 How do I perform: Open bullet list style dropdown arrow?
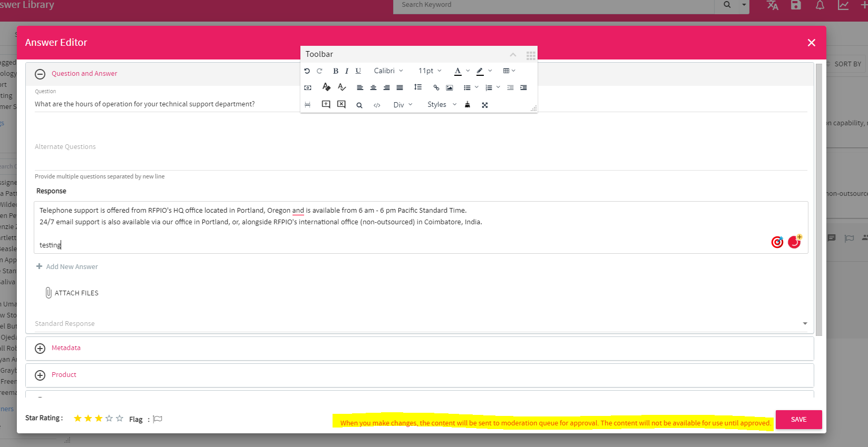[x=477, y=87]
